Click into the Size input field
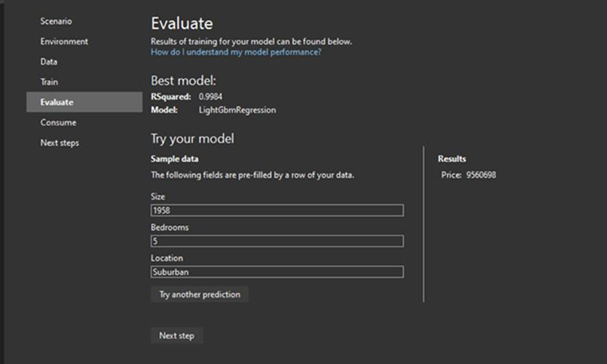Screen dimensions: 607x364 (x=277, y=211)
